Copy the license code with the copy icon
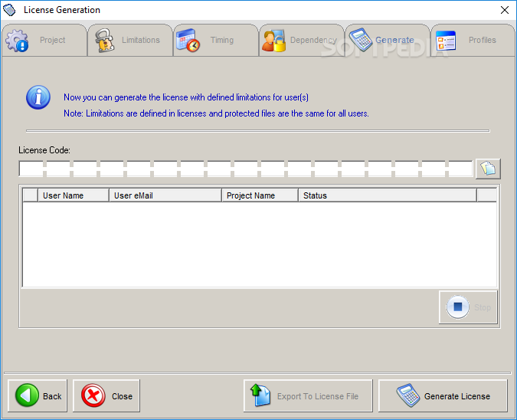This screenshot has height=420, width=517. pyautogui.click(x=488, y=169)
